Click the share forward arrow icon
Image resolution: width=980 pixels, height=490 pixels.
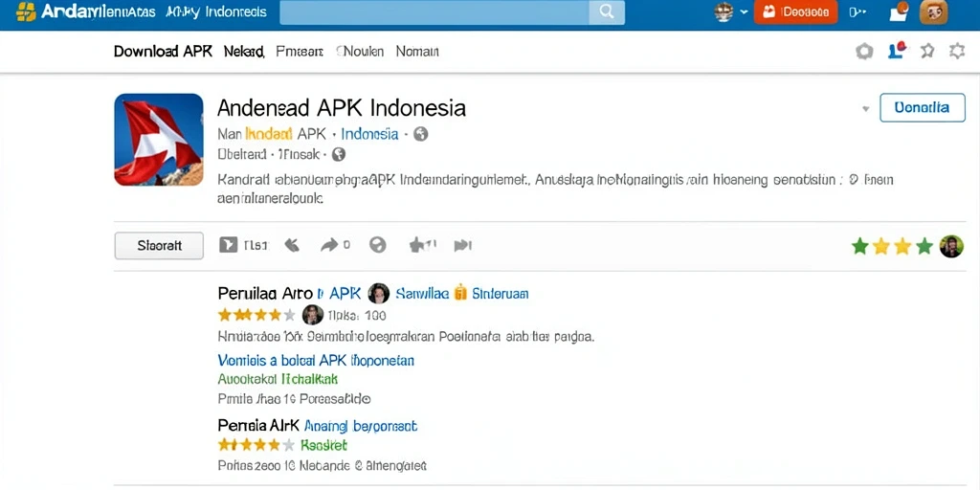[x=329, y=245]
